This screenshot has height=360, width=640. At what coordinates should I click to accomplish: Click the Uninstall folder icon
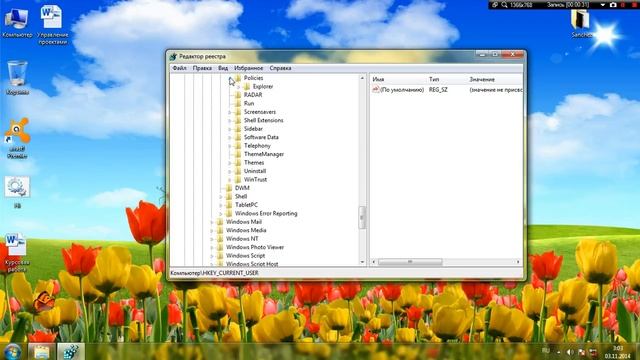point(238,171)
